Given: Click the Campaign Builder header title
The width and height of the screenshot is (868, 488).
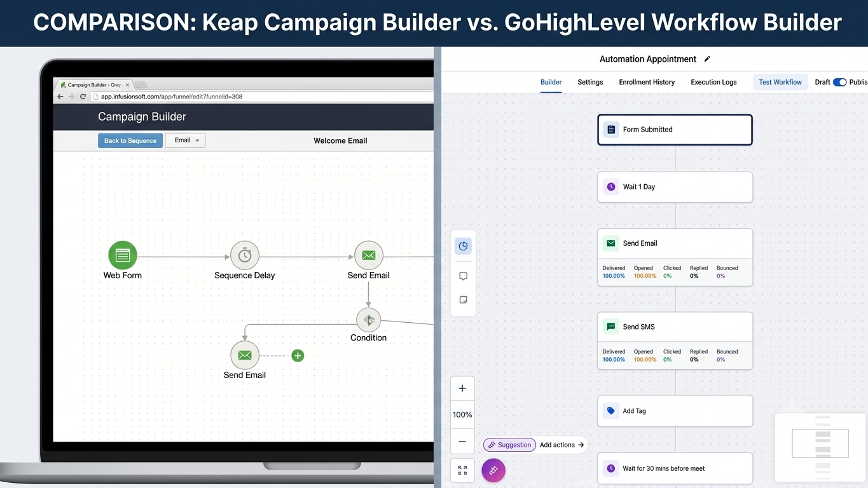Looking at the screenshot, I should [x=142, y=117].
